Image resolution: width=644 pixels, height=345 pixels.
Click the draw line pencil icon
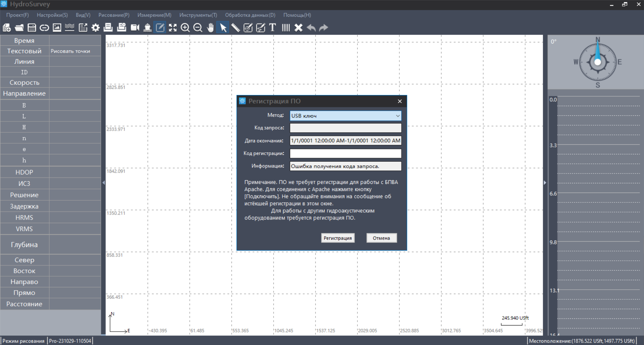pos(261,28)
